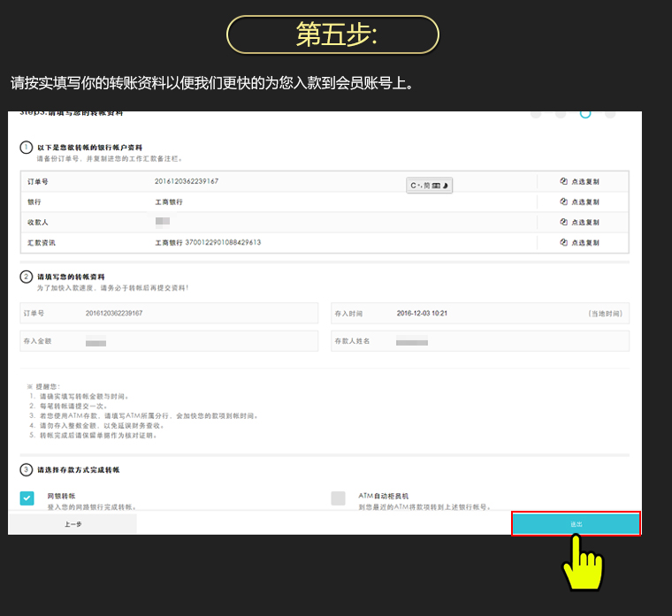Uncheck the online banking transfer (网银转帐) checkbox
The width and height of the screenshot is (672, 616).
click(27, 498)
